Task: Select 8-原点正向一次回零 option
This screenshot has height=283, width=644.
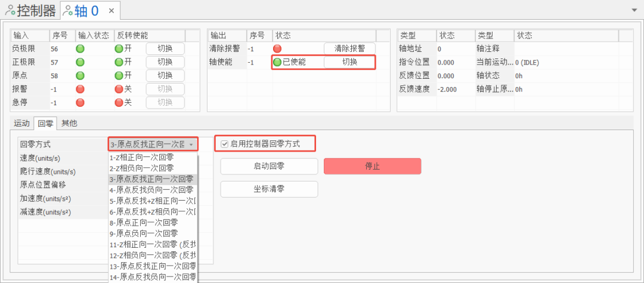Action: [153, 223]
